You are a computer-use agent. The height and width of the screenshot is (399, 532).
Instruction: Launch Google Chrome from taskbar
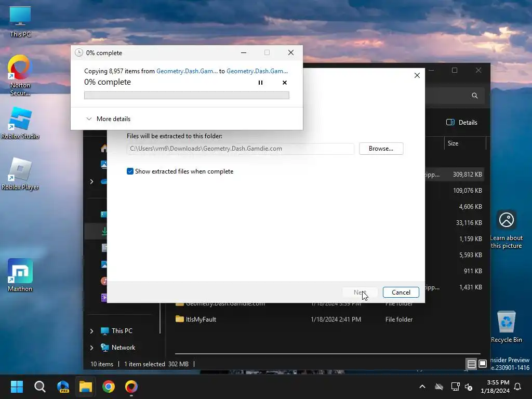pos(109,387)
